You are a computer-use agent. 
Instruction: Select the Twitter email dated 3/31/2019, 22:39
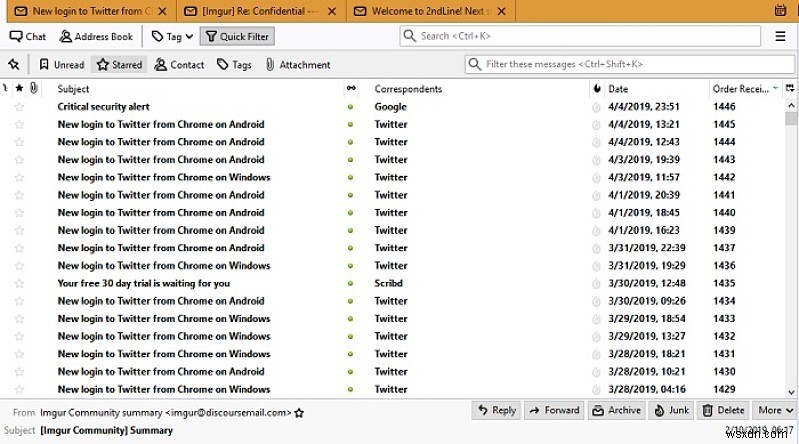point(392,248)
